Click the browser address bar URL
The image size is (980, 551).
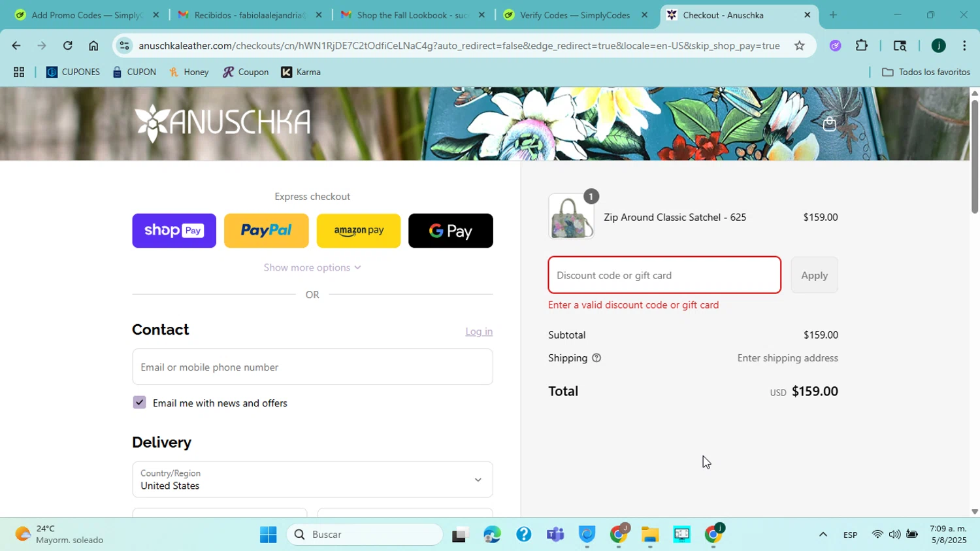click(x=459, y=46)
